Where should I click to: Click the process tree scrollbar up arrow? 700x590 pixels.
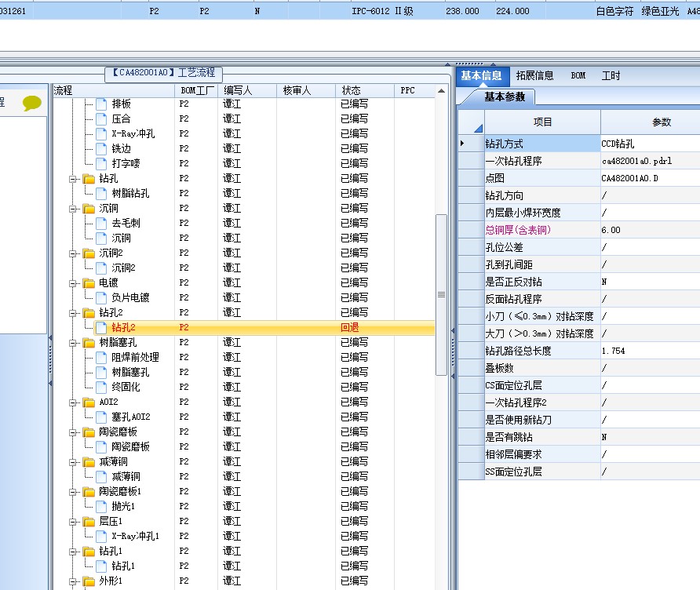[x=441, y=90]
